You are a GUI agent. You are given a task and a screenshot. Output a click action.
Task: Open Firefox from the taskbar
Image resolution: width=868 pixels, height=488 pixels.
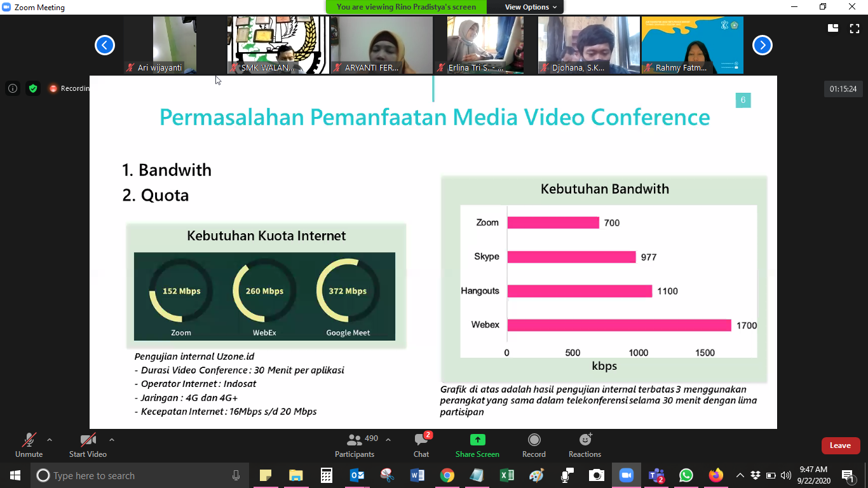716,475
